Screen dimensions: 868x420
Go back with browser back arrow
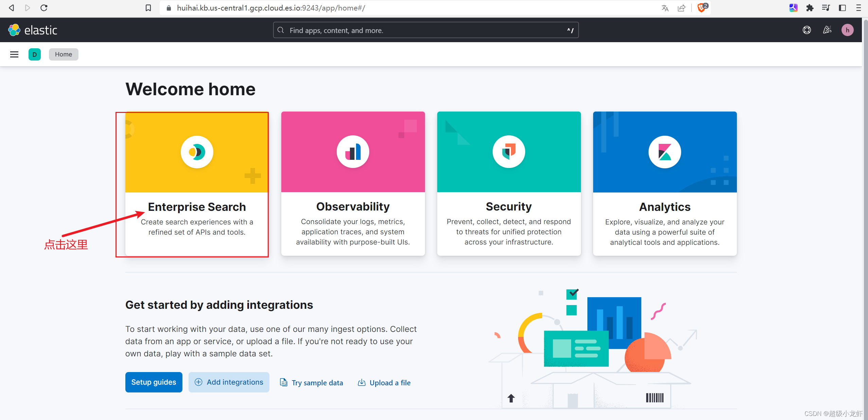click(x=12, y=8)
